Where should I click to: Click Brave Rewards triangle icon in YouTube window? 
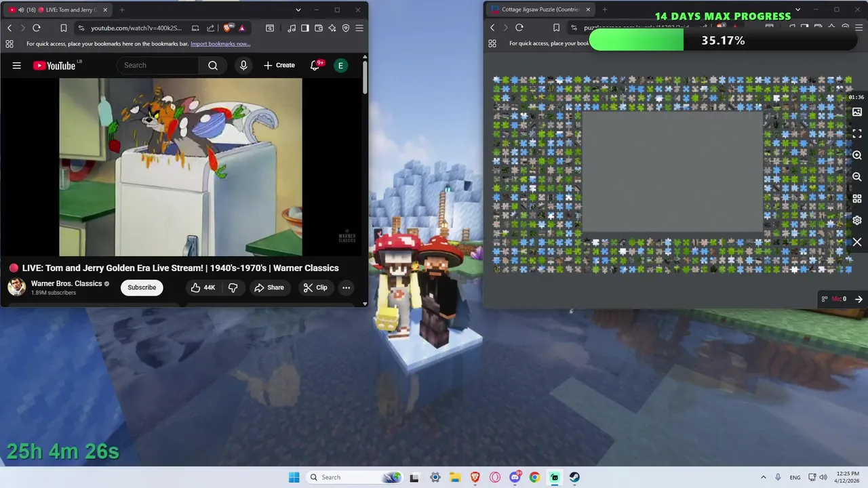241,28
